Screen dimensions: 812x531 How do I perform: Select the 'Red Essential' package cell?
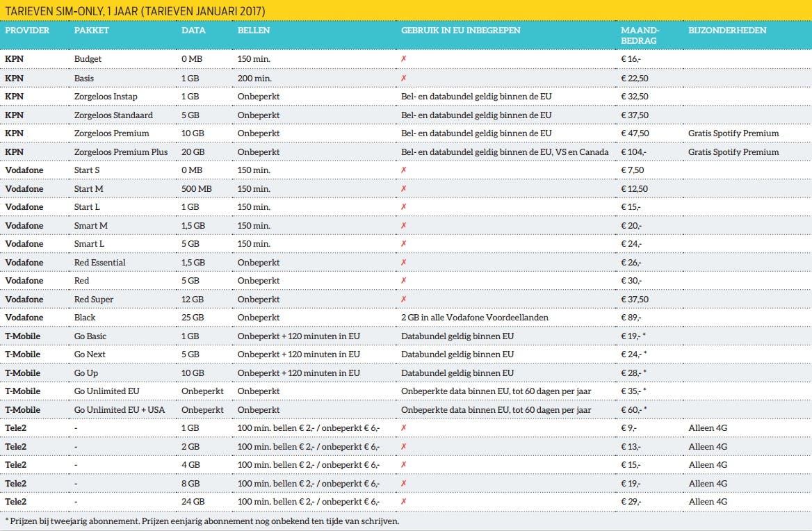pos(99,263)
